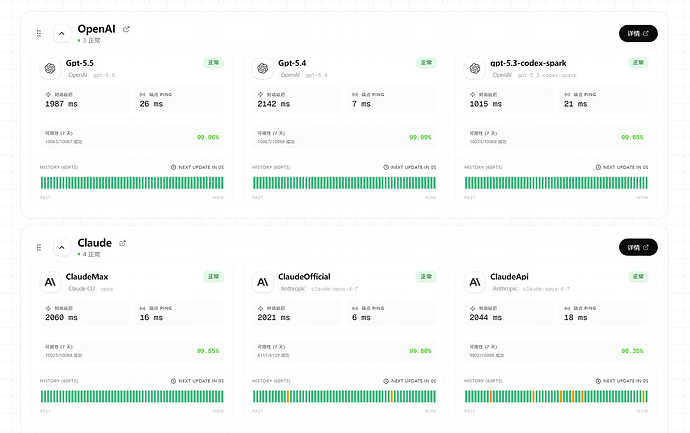The width and height of the screenshot is (690, 433).
Task: Select the ClaudeOfficial card title
Action: coord(304,277)
